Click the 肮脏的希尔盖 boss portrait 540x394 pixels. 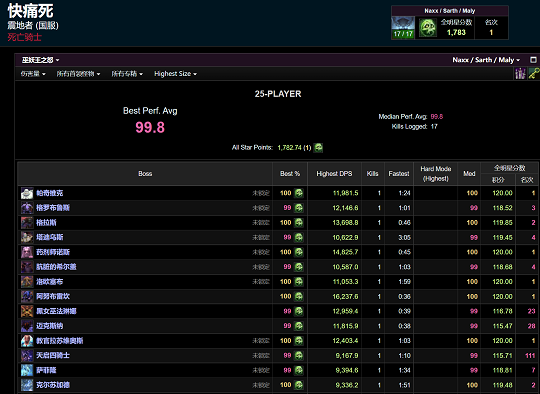point(27,267)
